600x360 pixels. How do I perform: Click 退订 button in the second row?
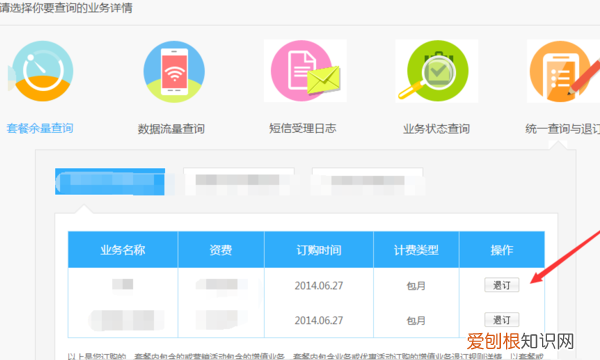tap(502, 319)
